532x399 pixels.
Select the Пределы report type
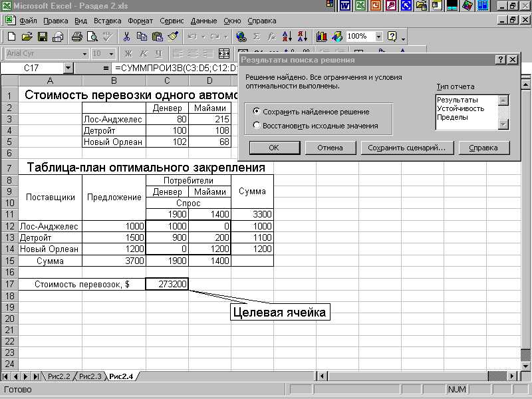[452, 117]
